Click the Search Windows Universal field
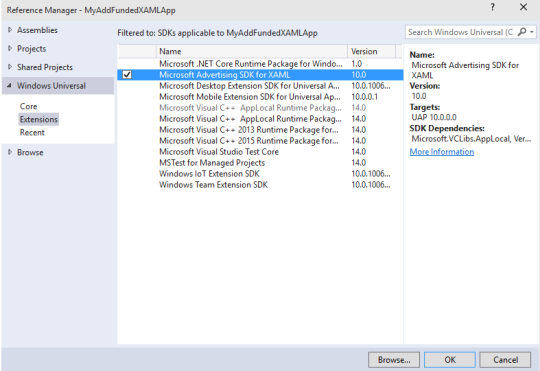This screenshot has width=540, height=371. (x=460, y=32)
